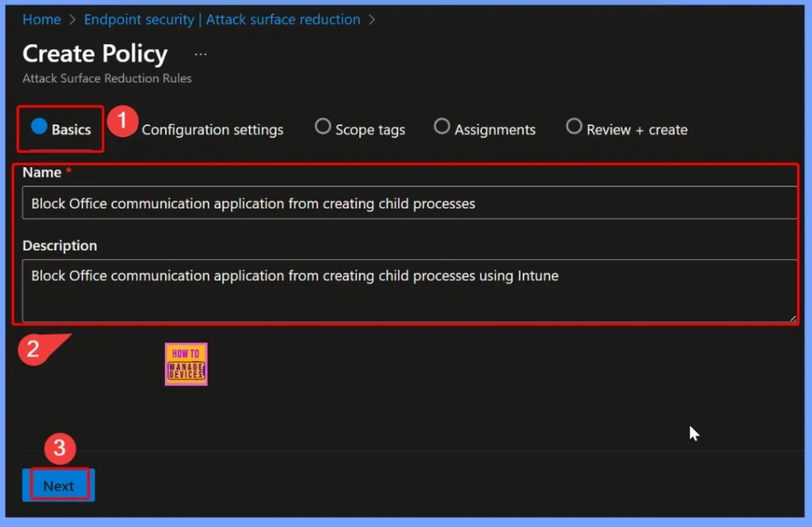Click the Scope tags step circle
Screen dimensions: 812x527
[323, 127]
